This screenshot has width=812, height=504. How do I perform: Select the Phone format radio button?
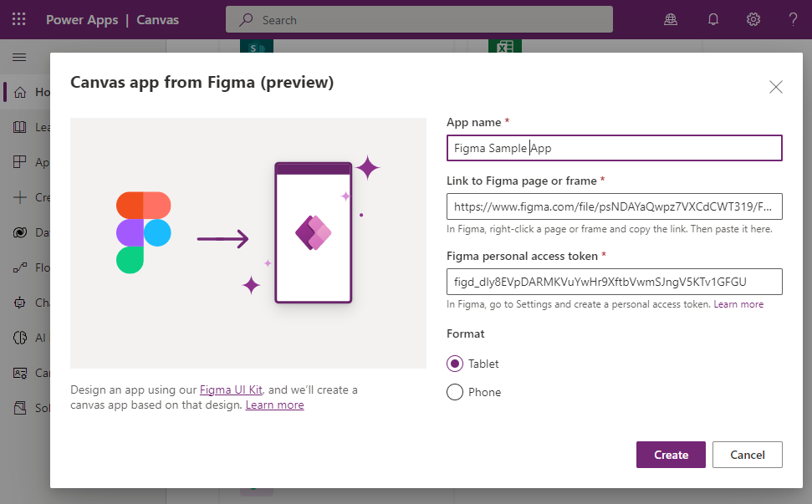pos(454,391)
